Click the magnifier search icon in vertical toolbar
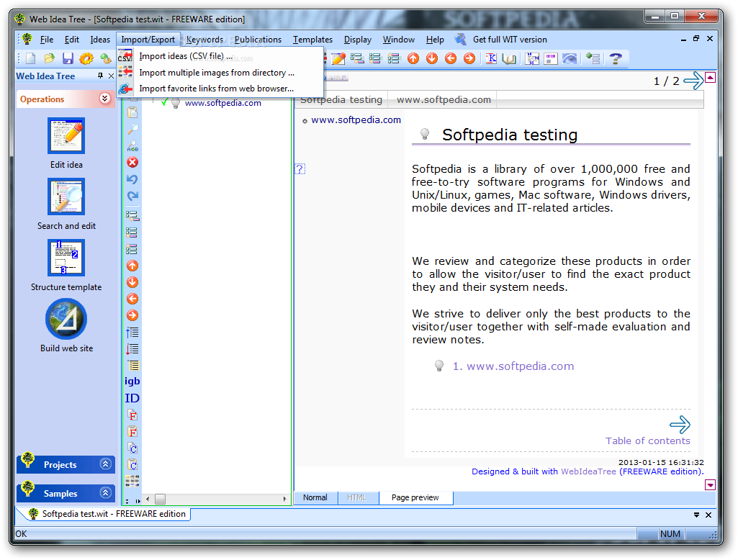Screen dimensions: 738x560 [132, 129]
